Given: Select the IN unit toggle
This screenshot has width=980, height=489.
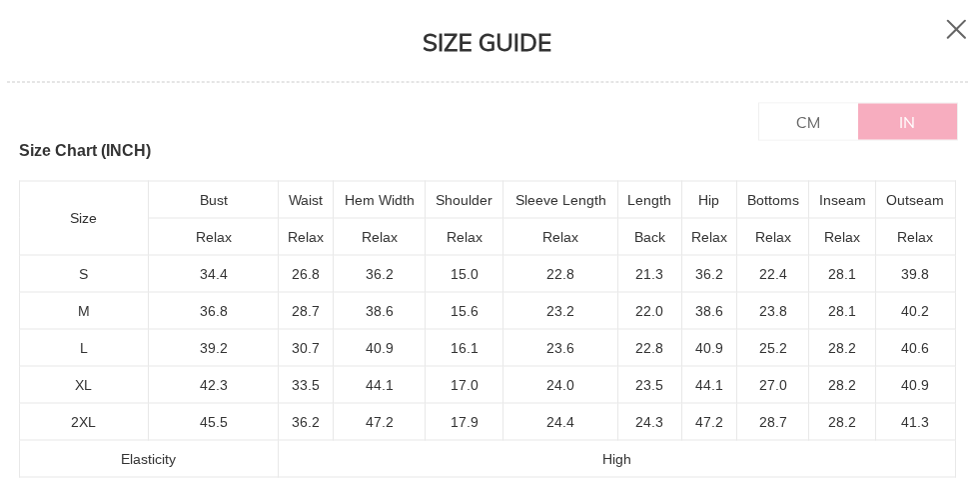Looking at the screenshot, I should pos(907,122).
